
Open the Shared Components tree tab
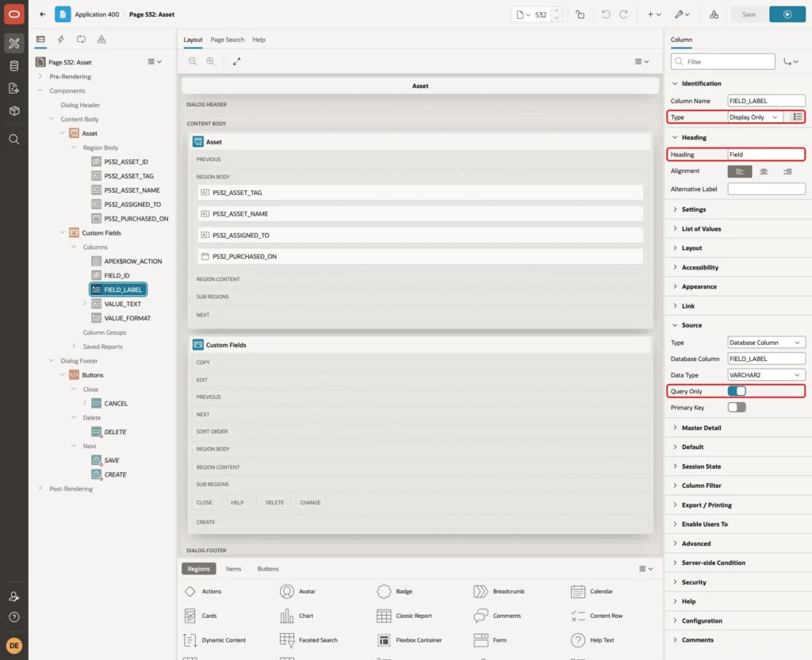(x=101, y=40)
